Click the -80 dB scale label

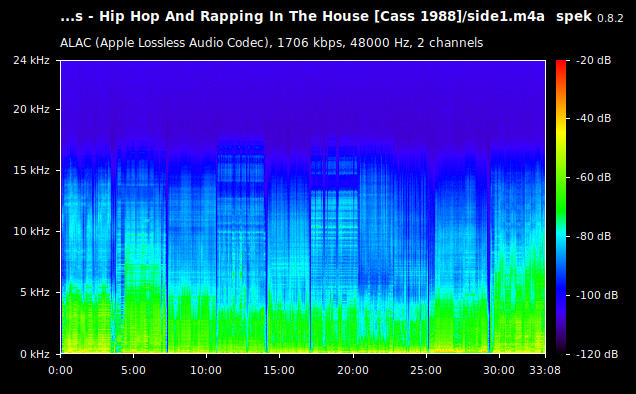click(594, 236)
